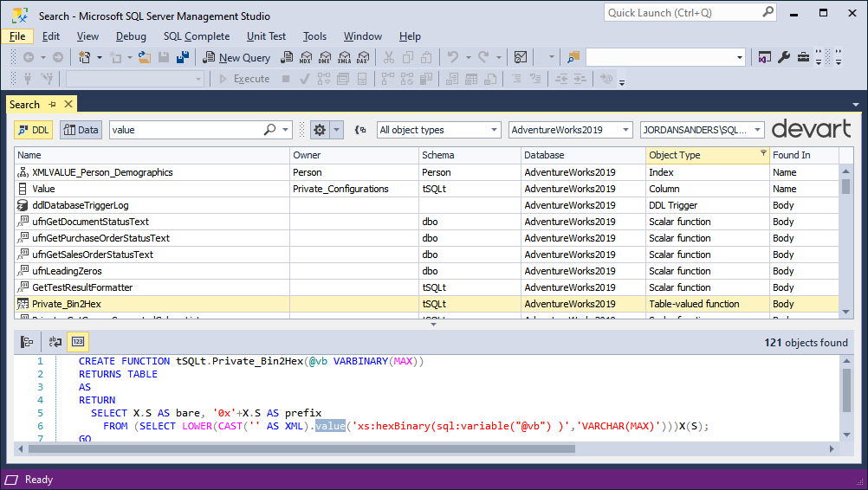Image resolution: width=868 pixels, height=490 pixels.
Task: Click Analysis Services DAX Query icon
Action: [363, 57]
